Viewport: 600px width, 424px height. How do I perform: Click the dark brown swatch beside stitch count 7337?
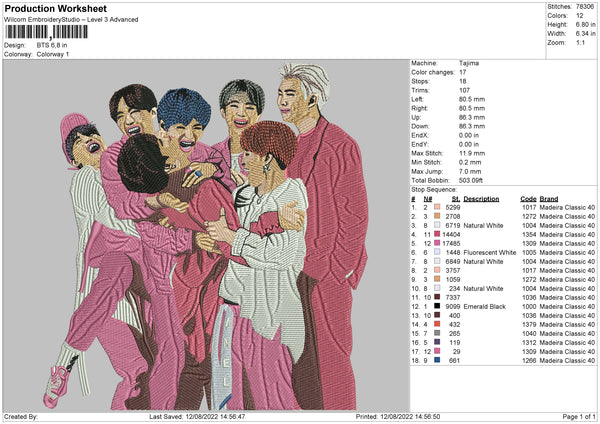437,297
